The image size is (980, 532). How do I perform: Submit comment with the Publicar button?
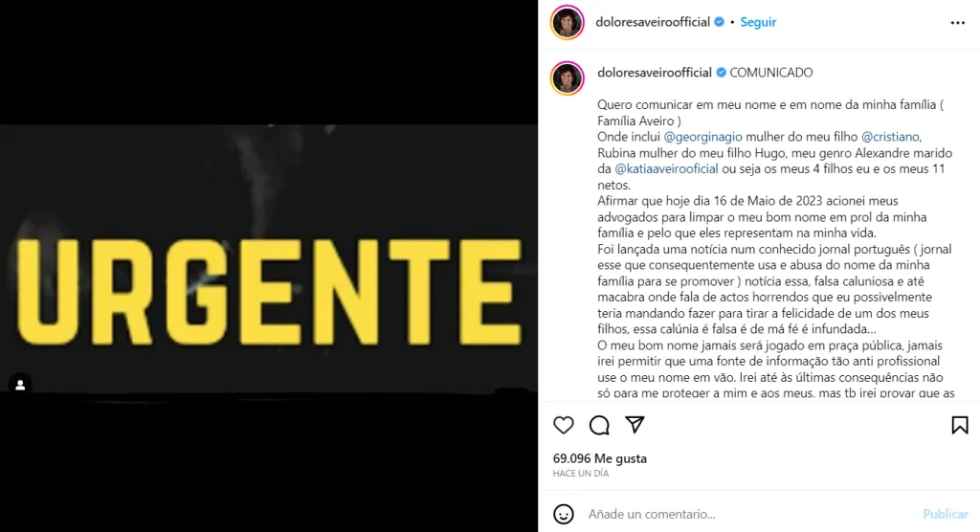(945, 514)
